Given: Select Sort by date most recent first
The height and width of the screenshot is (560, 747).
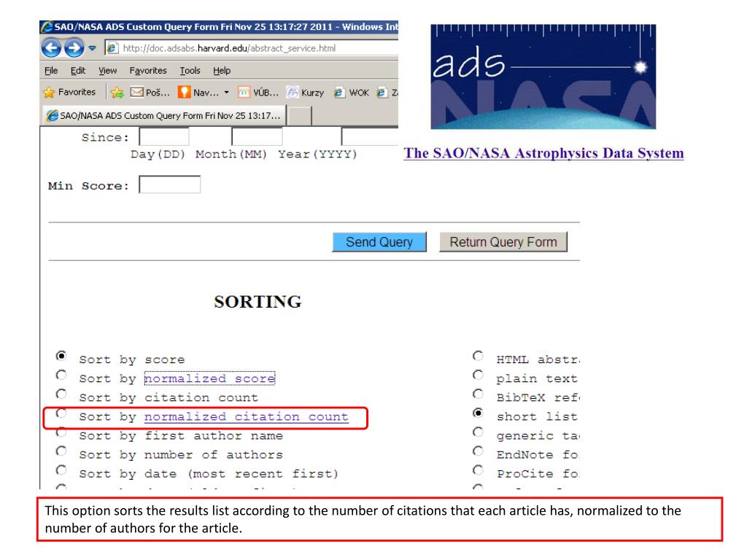Looking at the screenshot, I should [61, 470].
